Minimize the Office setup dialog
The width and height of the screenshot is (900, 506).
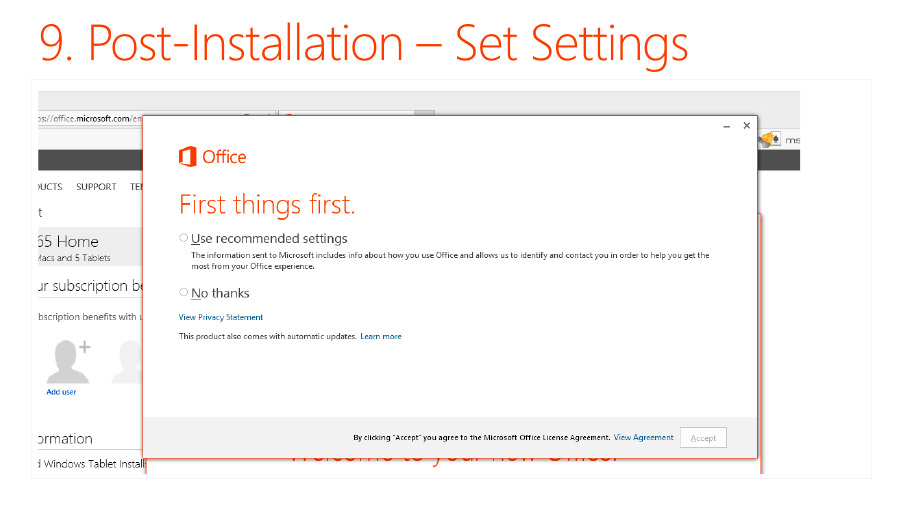727,126
